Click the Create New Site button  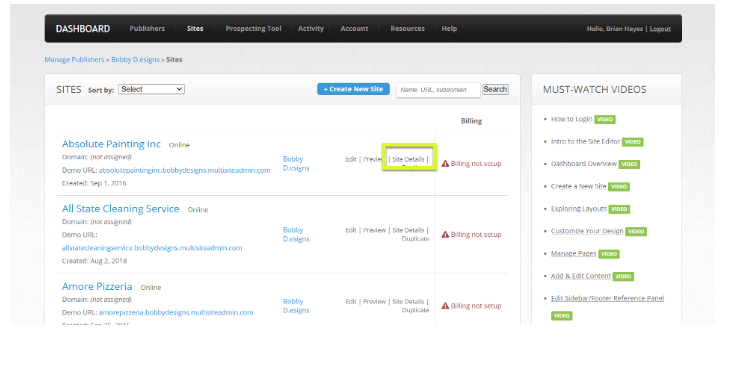(353, 89)
